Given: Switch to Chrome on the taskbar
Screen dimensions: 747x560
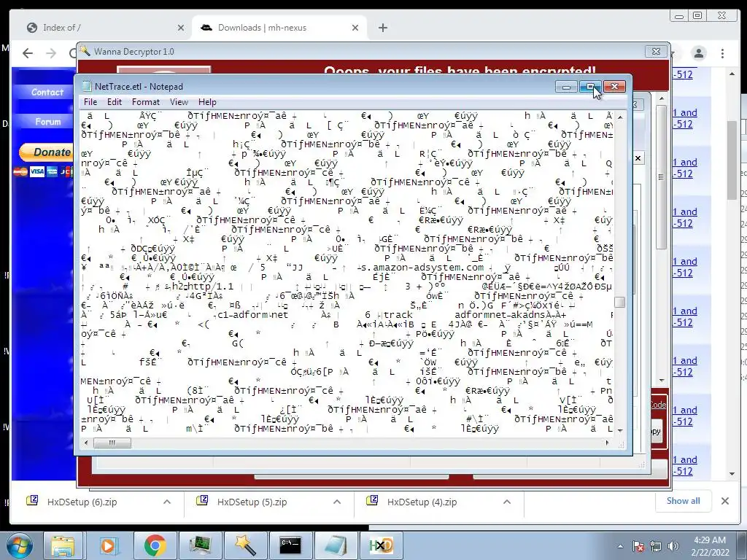Looking at the screenshot, I should coord(155,545).
